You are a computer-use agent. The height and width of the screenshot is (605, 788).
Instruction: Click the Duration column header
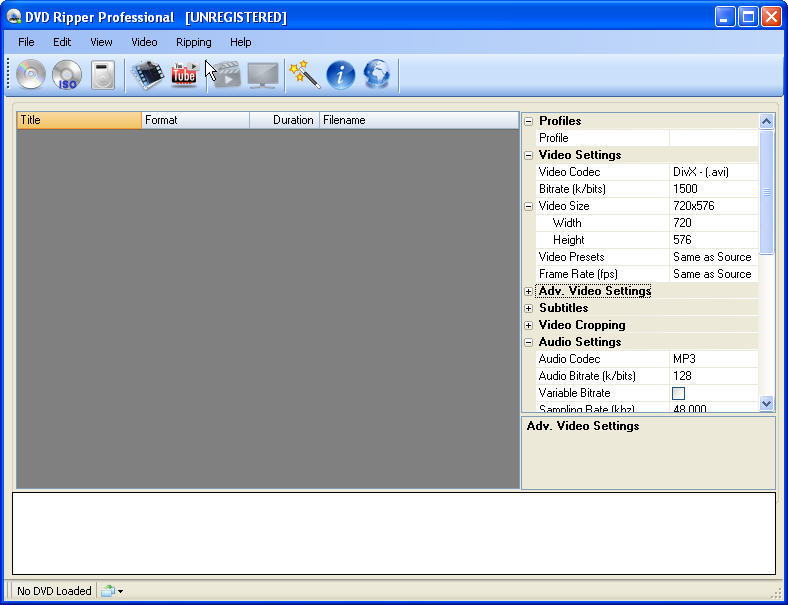[284, 120]
